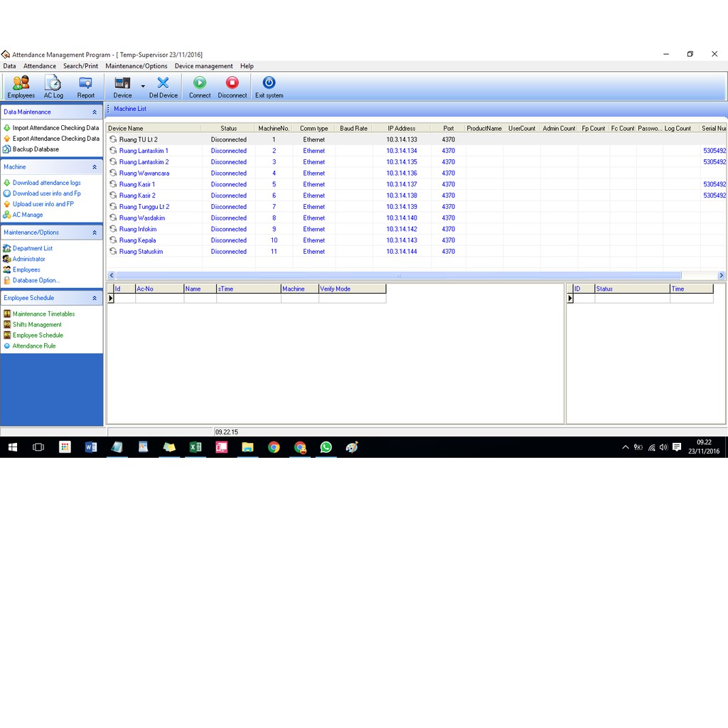Open the Report toolbar icon
This screenshot has width=728, height=728.
pos(86,83)
